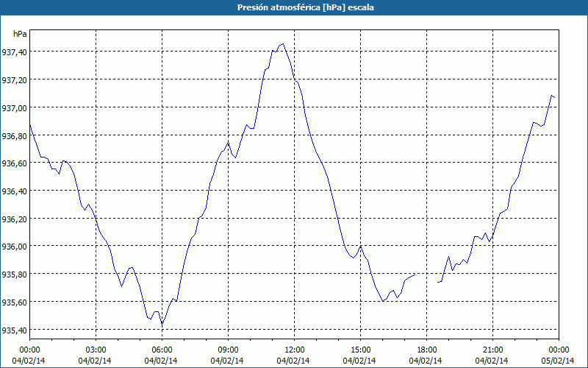Click the 04/02/14 date under 12:00
This screenshot has width=588, height=368.
coord(293,361)
